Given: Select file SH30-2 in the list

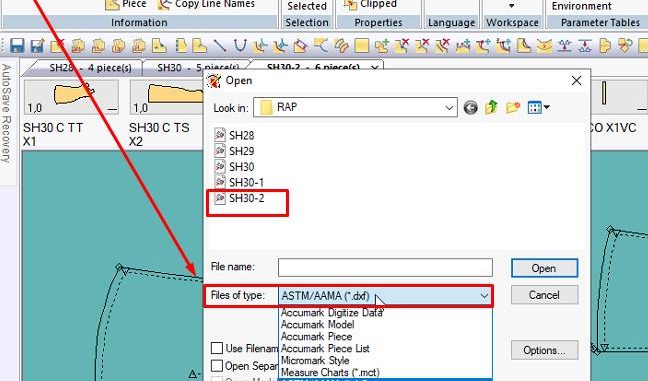Looking at the screenshot, I should tap(240, 198).
